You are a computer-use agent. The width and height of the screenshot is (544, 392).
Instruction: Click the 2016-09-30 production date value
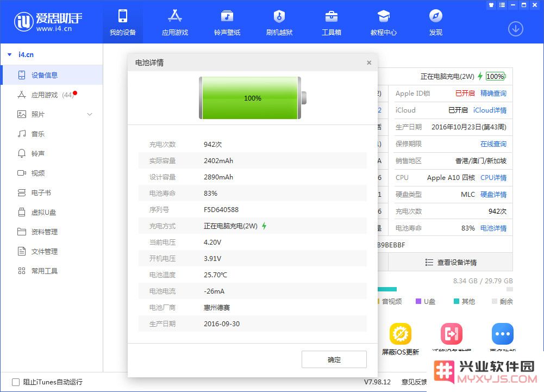tap(222, 324)
